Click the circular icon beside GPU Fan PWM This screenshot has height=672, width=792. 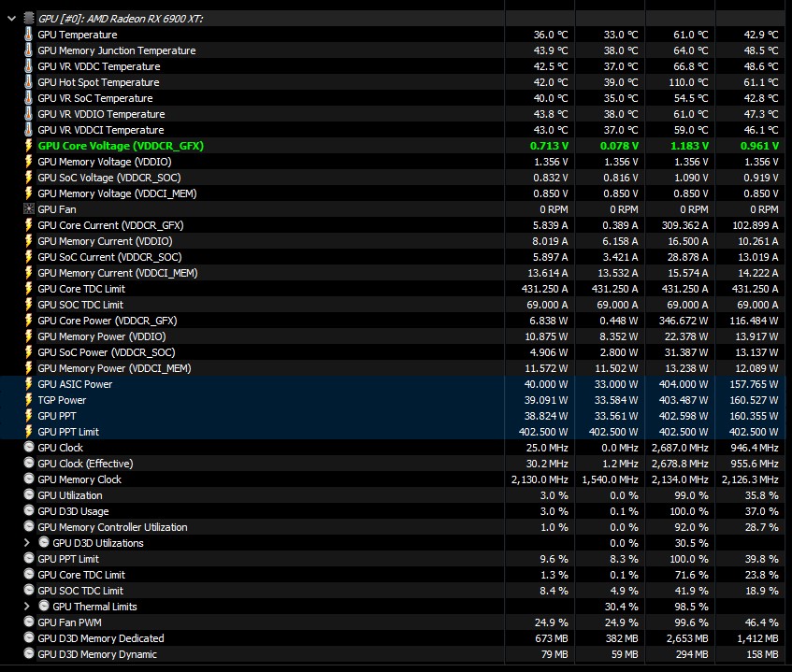click(29, 622)
